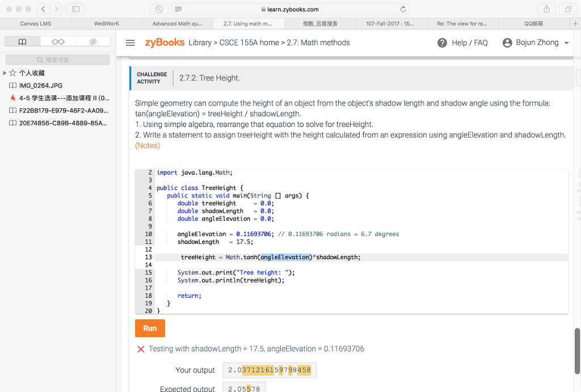
Task: Show all tabs overview icon
Action: (567, 9)
